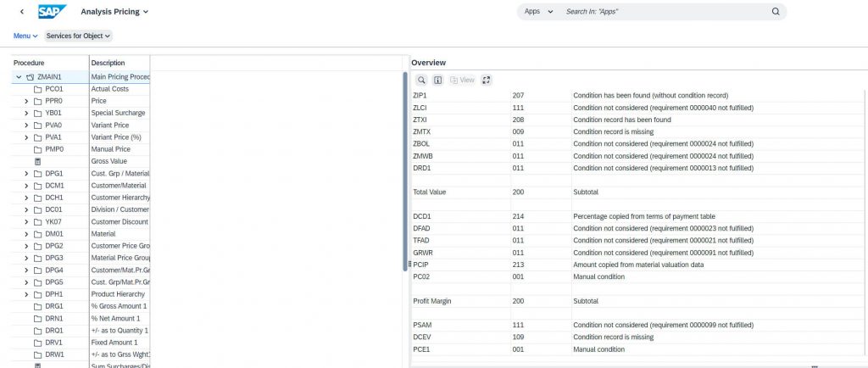The width and height of the screenshot is (868, 368).
Task: Click the Overview search details icon
Action: (421, 81)
